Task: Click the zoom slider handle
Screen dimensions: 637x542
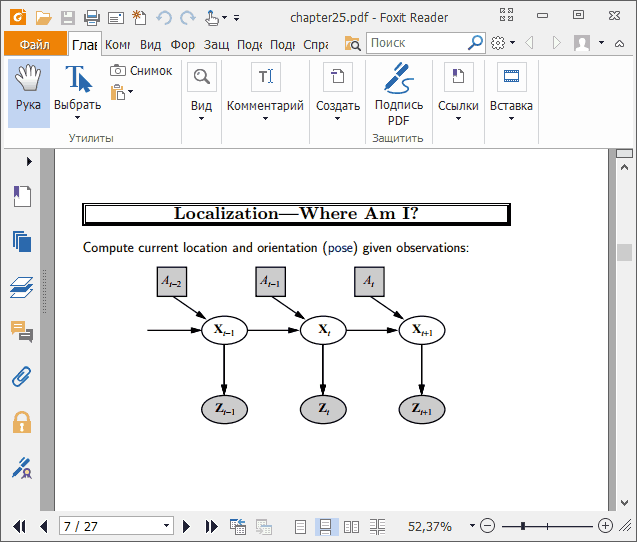Action: (x=523, y=526)
